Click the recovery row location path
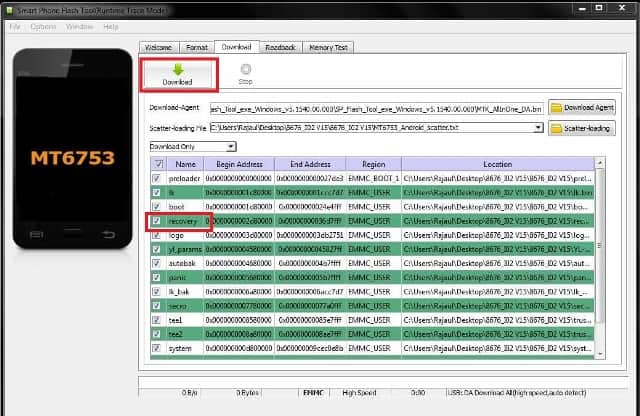Image resolution: width=640 pixels, height=416 pixels. point(497,221)
